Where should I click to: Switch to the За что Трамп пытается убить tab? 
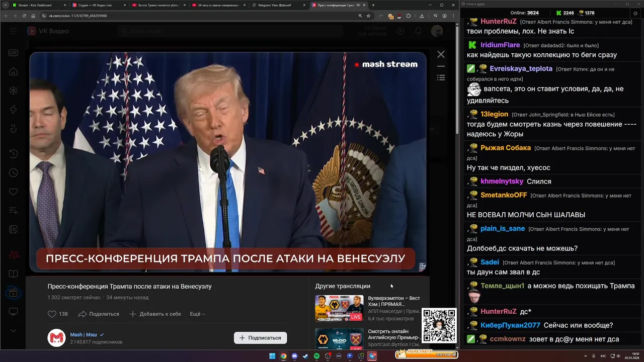click(158, 5)
